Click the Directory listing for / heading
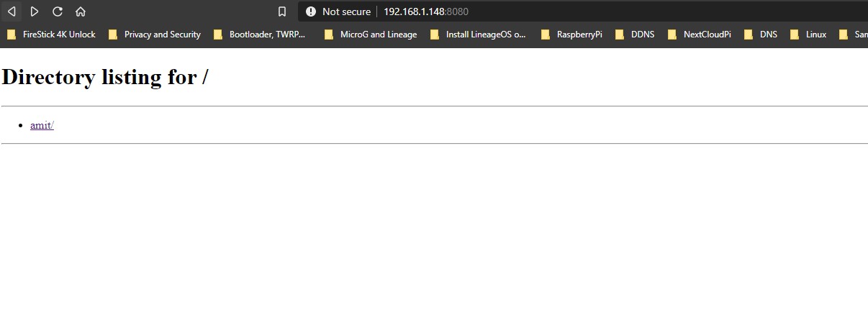Screen dimensions: 868x325 point(105,77)
